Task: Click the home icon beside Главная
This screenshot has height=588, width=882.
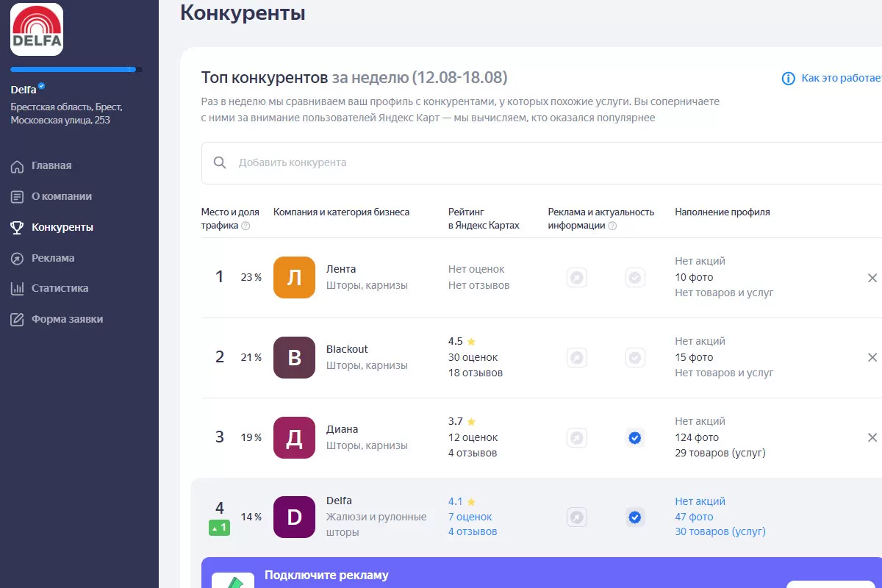Action: click(17, 166)
